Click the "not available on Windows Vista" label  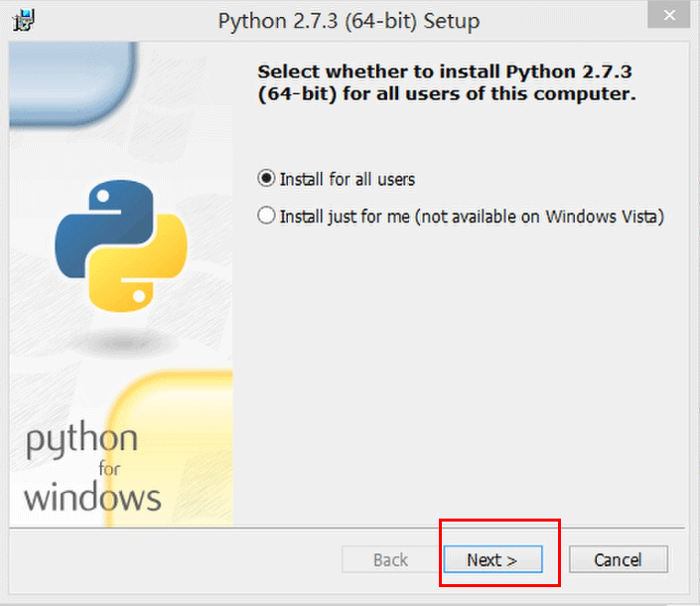pos(558,216)
